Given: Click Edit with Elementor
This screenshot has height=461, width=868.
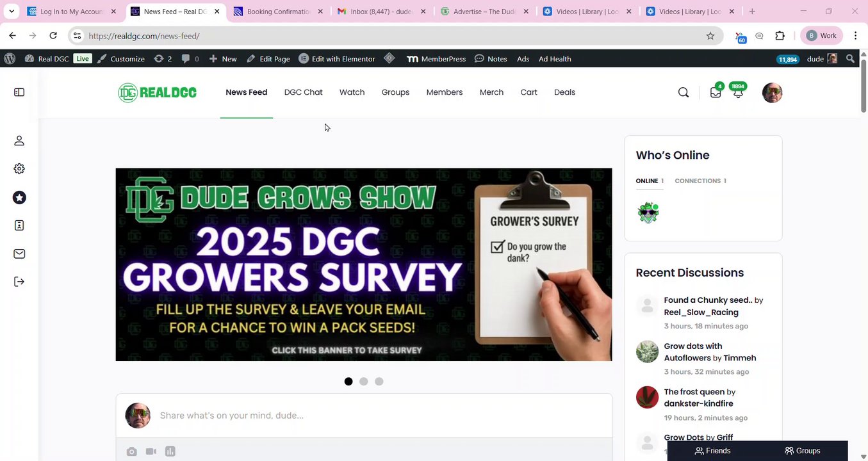Looking at the screenshot, I should point(337,58).
